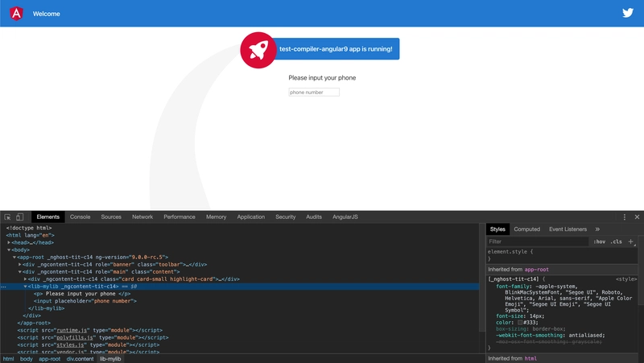Toggle the :hov element state panel
644x363 pixels.
coord(599,241)
